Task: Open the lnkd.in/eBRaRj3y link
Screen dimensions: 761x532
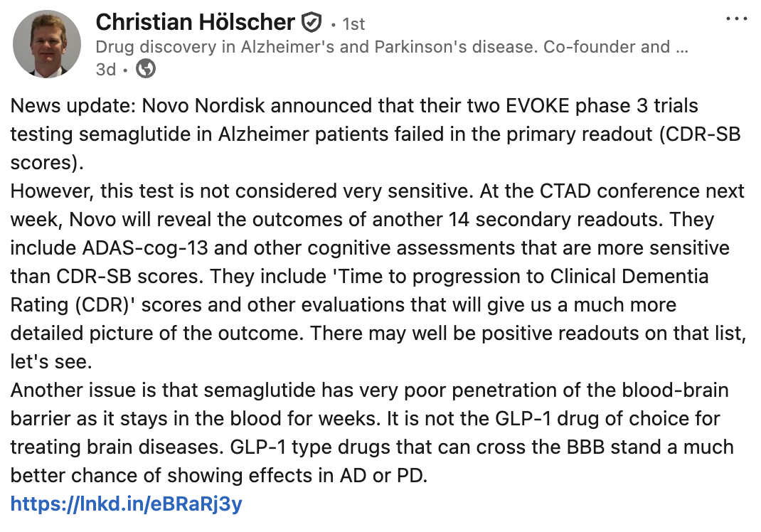Action: (126, 504)
